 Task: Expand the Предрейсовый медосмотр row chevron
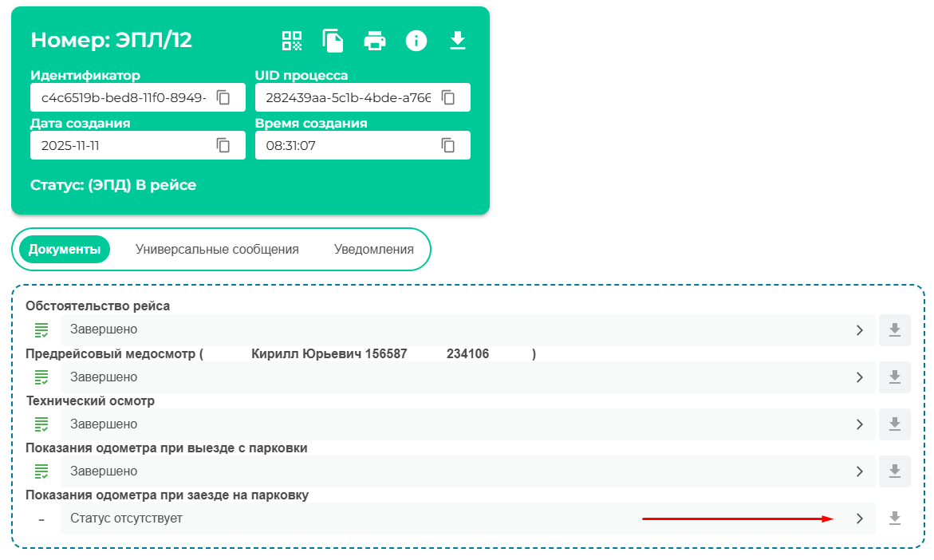click(859, 377)
